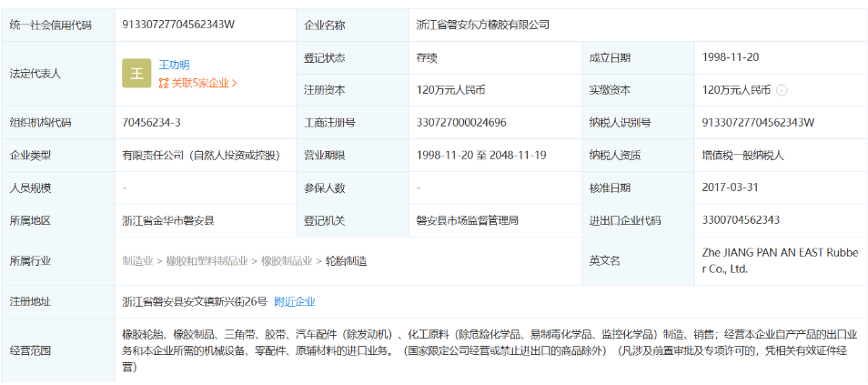This screenshot has height=385, width=868.
Task: Click the 参保人数 label cell
Action: (x=352, y=188)
